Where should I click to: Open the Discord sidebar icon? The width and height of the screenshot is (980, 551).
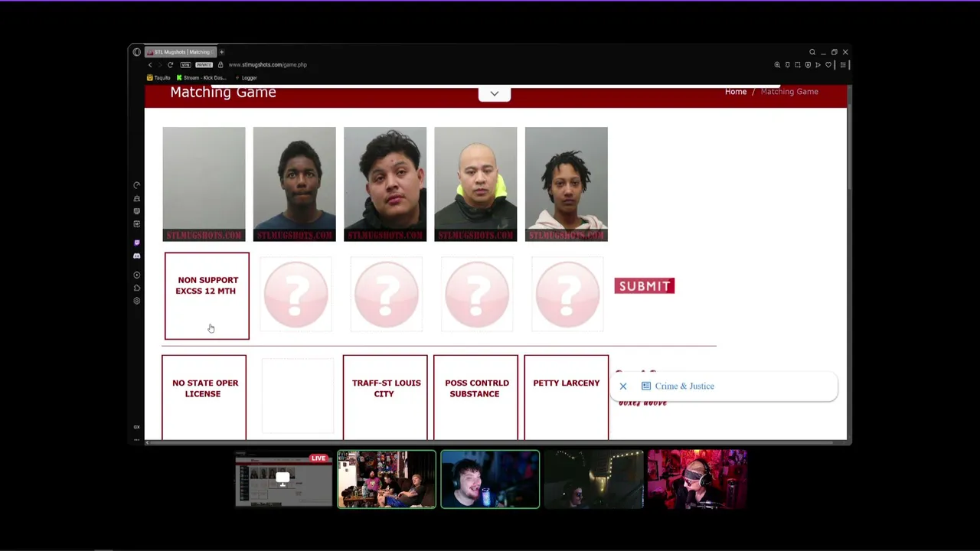[x=137, y=256]
